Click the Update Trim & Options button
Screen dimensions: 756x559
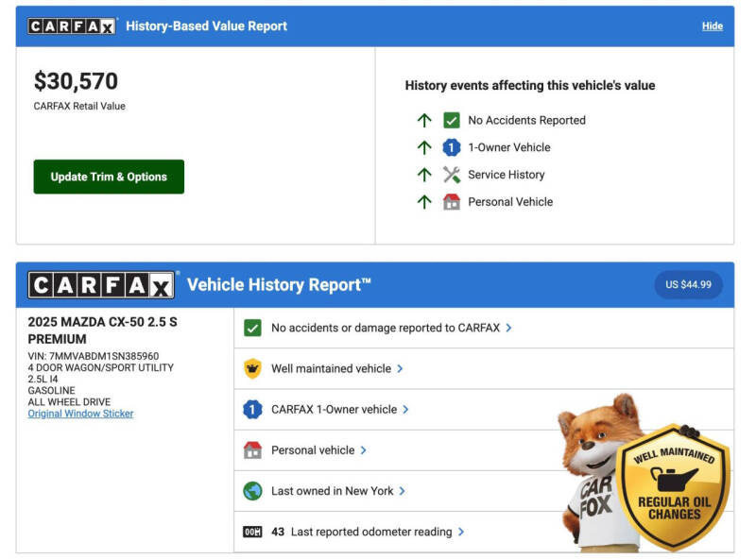(109, 177)
